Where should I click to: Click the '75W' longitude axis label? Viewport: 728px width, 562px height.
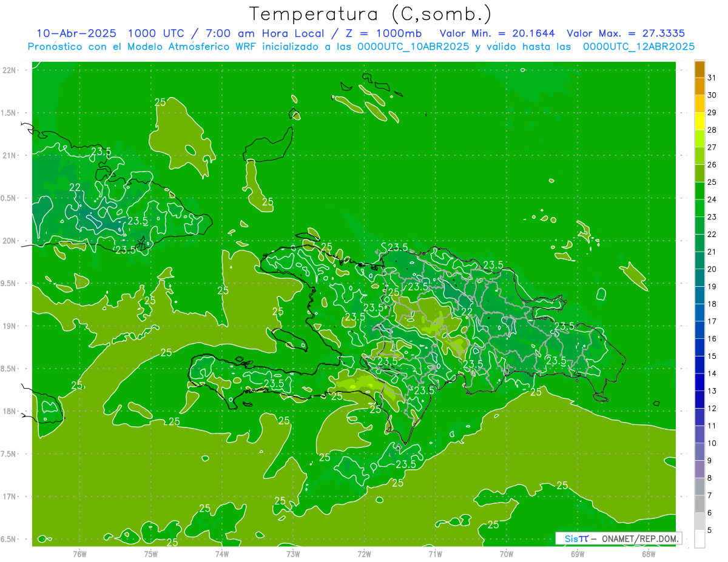151,554
